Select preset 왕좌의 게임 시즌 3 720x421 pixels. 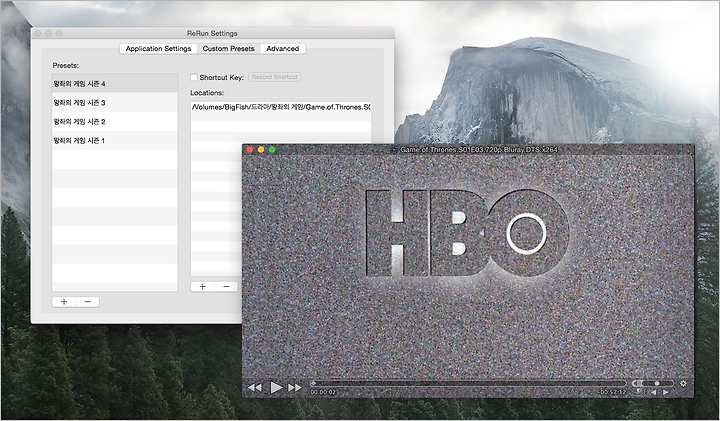coord(114,102)
